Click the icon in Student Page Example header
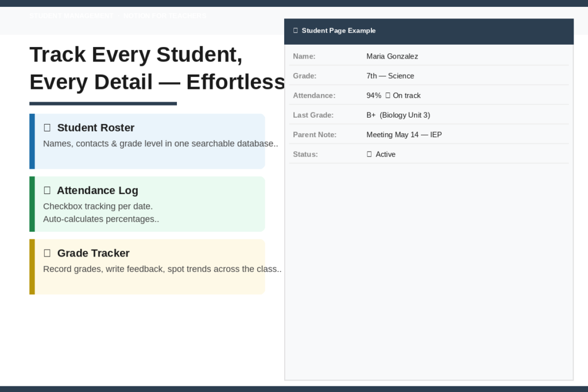The image size is (588, 392). pos(296,30)
